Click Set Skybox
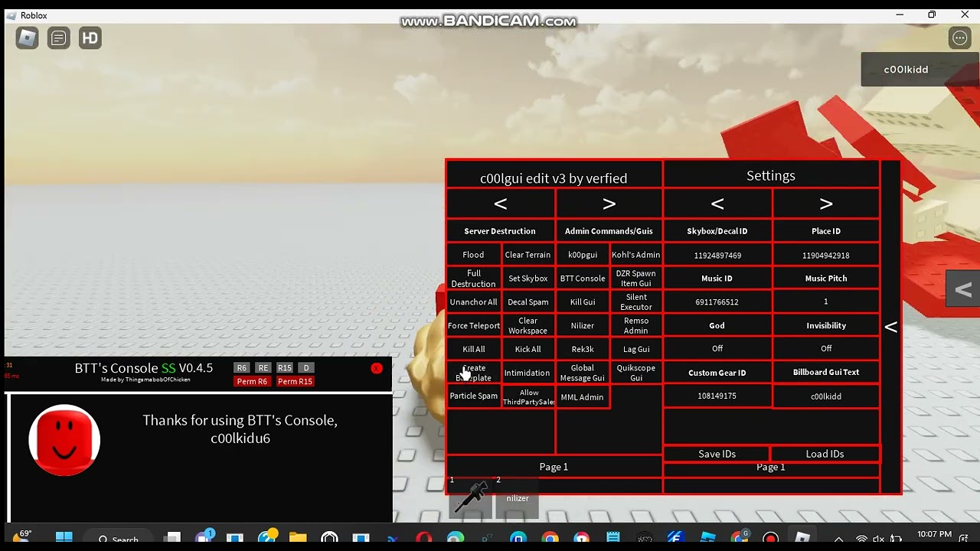980x551 pixels. pyautogui.click(x=528, y=279)
